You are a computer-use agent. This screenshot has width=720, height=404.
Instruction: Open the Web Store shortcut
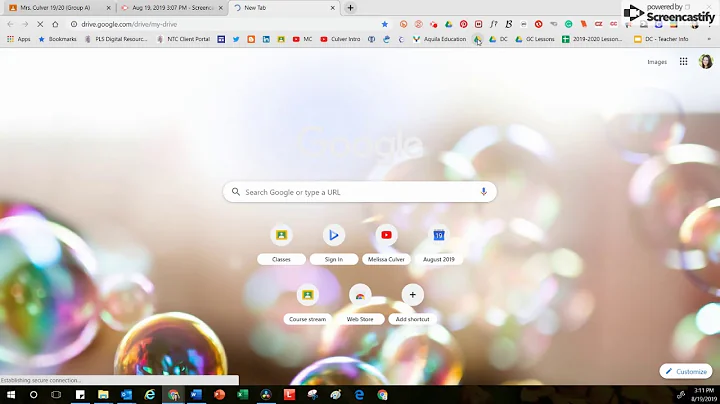point(360,305)
